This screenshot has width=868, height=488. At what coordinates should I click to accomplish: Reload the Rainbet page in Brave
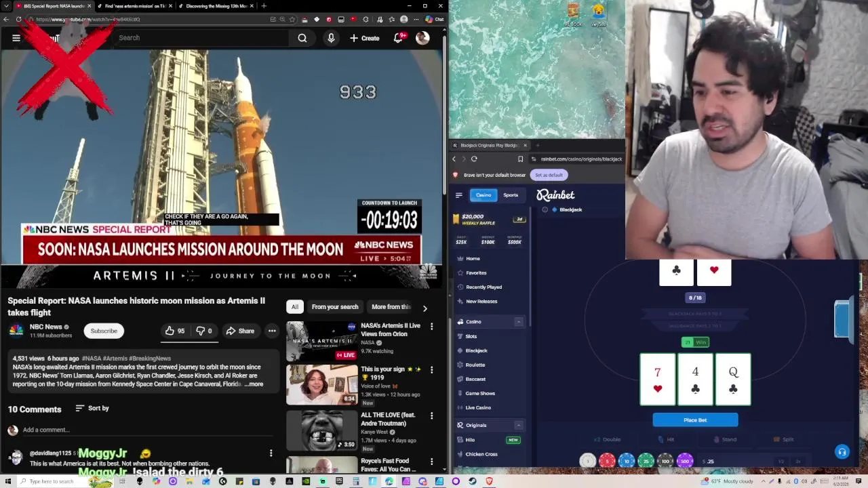point(474,159)
